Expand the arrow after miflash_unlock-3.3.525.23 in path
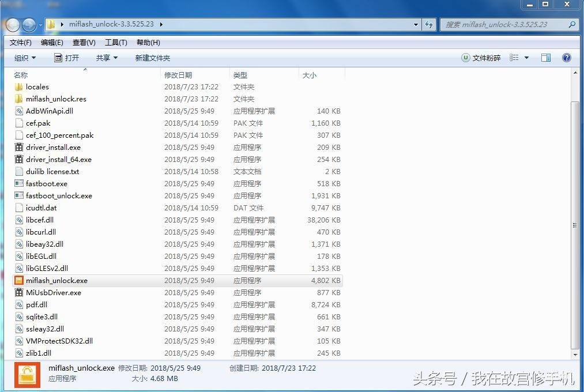The width and height of the screenshot is (584, 392). pos(161,25)
